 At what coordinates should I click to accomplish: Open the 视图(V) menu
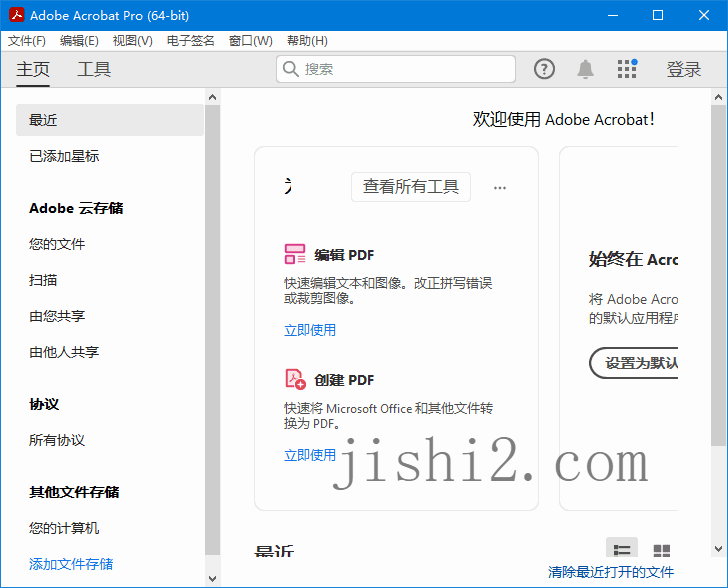point(133,41)
